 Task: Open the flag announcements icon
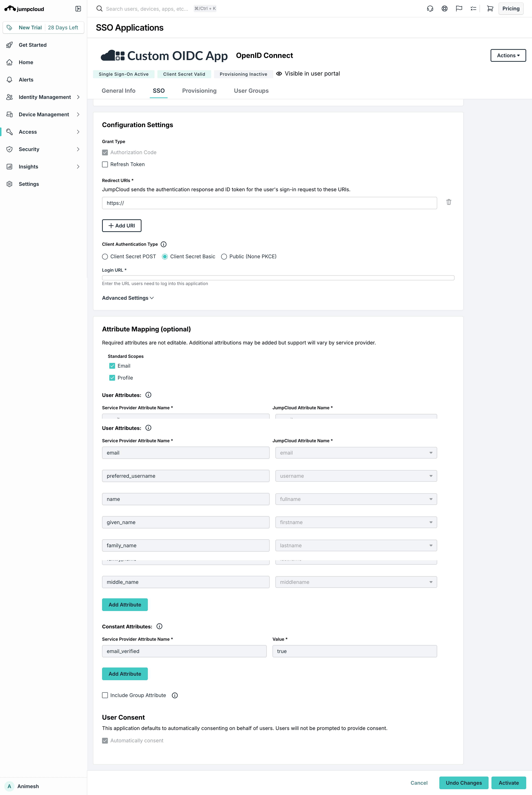point(459,9)
